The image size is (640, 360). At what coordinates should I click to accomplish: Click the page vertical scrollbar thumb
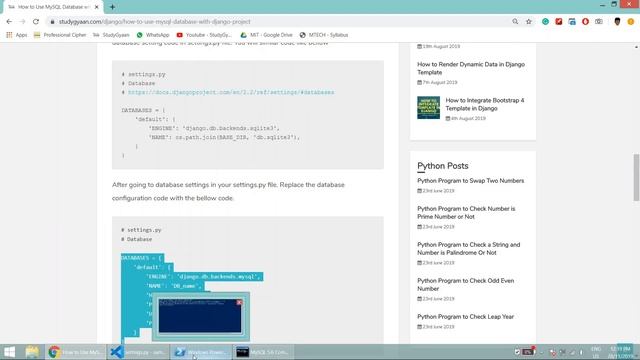[x=636, y=178]
